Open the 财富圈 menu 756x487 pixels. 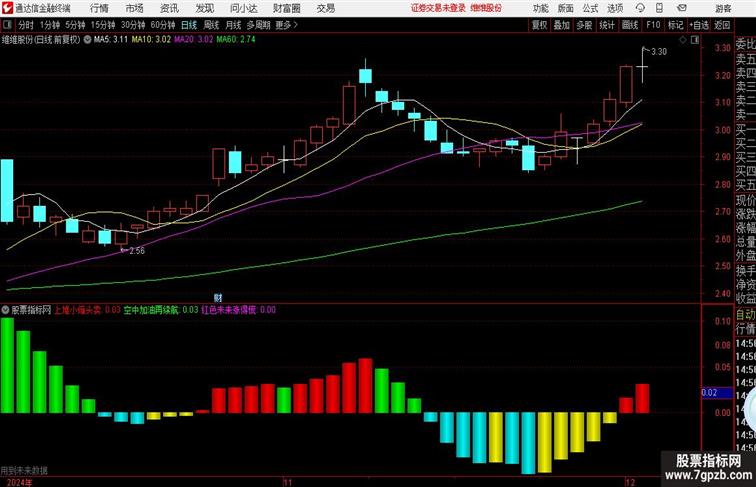286,8
